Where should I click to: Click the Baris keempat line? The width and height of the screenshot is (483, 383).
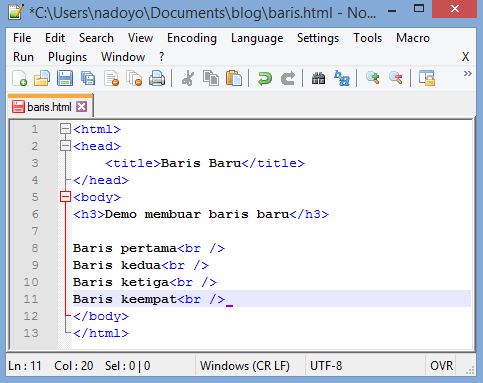[149, 299]
